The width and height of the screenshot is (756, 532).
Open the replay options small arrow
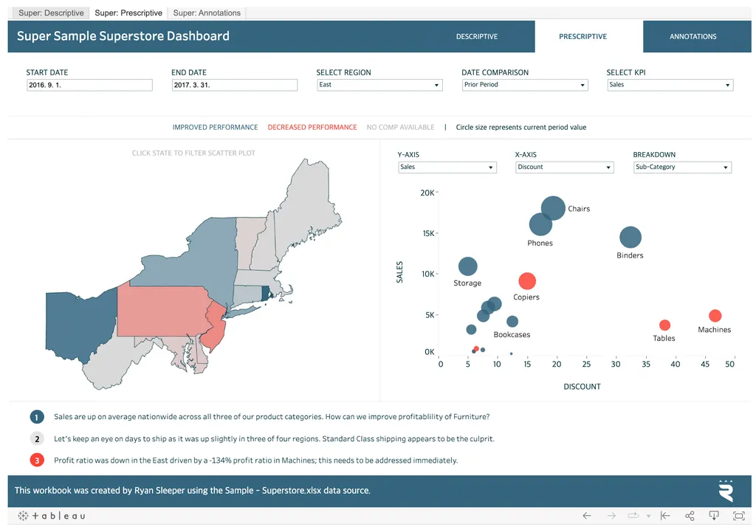(x=648, y=516)
